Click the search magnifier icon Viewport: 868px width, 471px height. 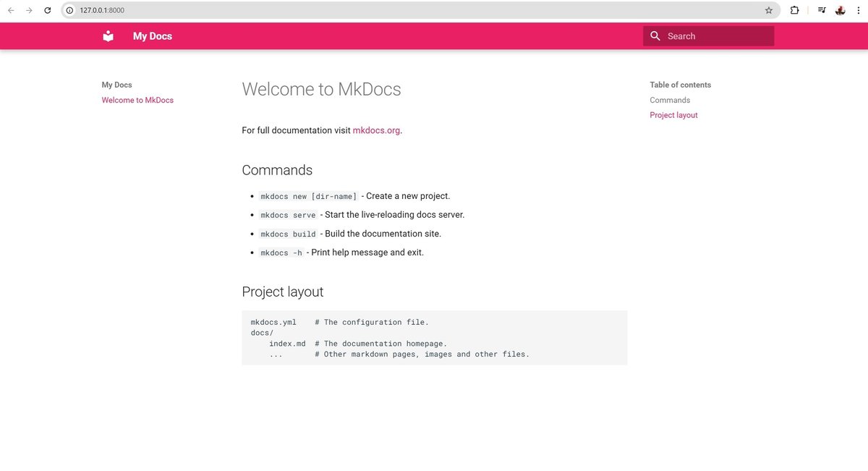[655, 36]
